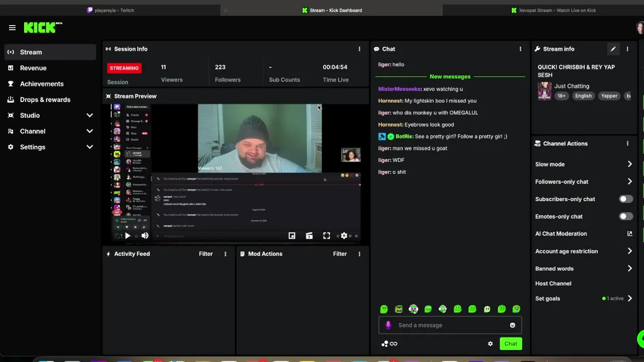
Task: Open chat settings gear near Chat button
Action: click(x=491, y=344)
